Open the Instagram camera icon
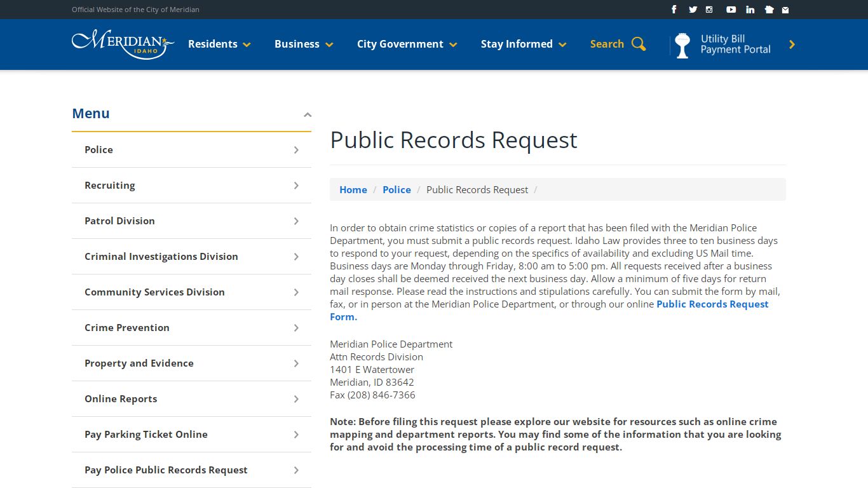 709,10
